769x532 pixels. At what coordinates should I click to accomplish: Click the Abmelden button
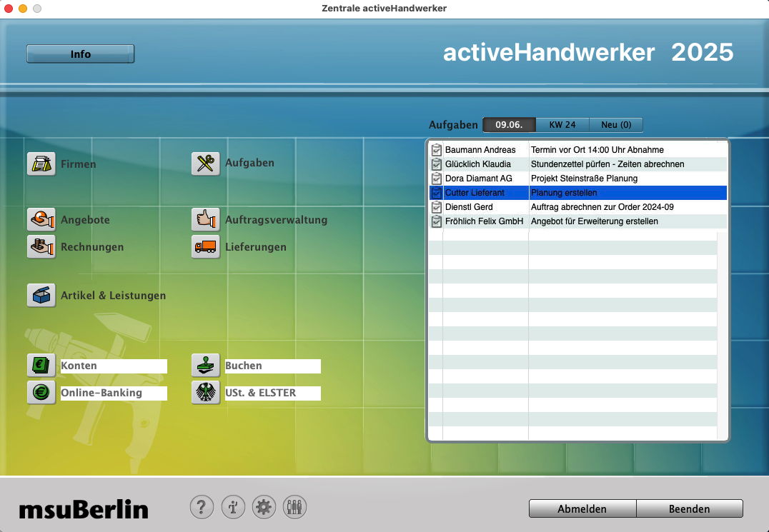582,508
